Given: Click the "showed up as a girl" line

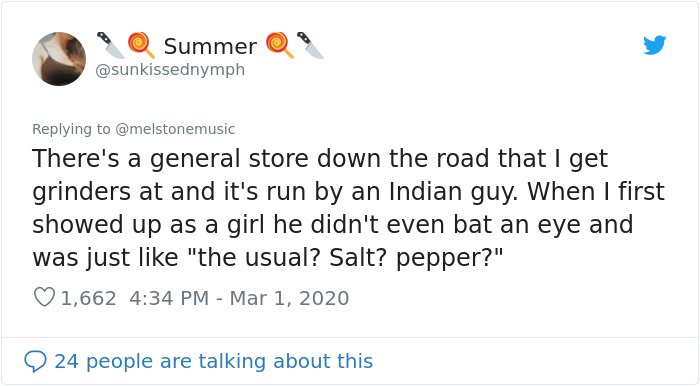Looking at the screenshot, I should (x=333, y=224).
